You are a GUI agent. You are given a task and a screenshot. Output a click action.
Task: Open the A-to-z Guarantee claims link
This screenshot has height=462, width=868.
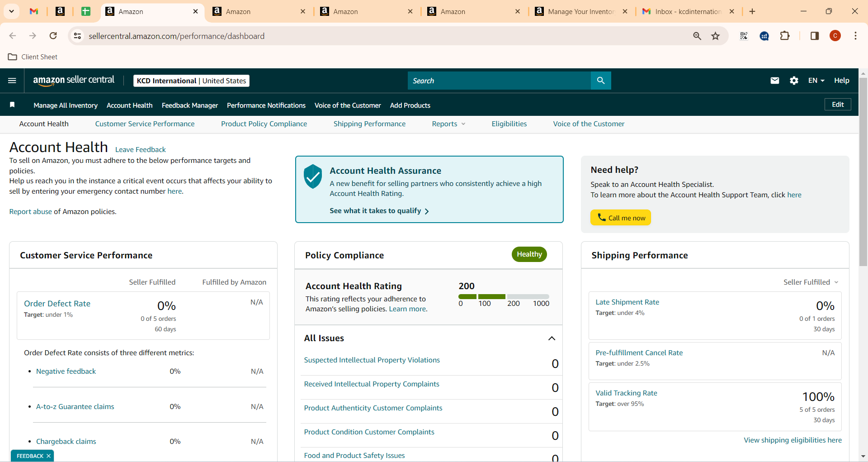[x=75, y=407]
